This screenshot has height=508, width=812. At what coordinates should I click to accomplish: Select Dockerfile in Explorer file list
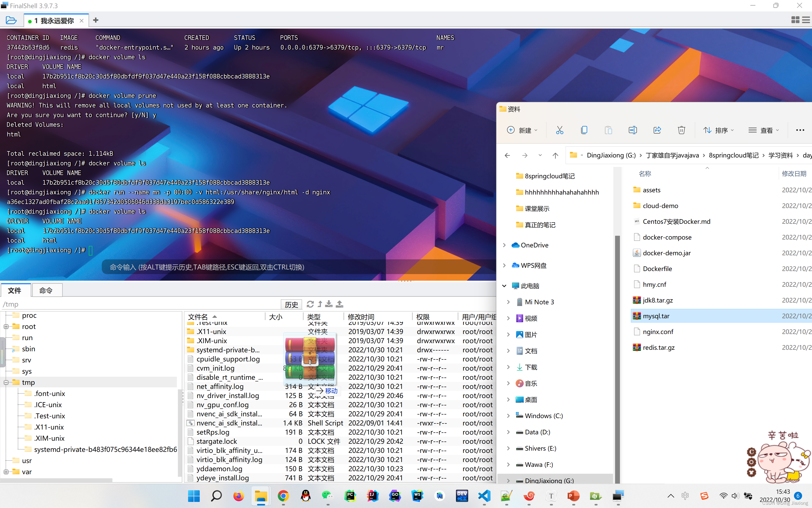pyautogui.click(x=721, y=269)
